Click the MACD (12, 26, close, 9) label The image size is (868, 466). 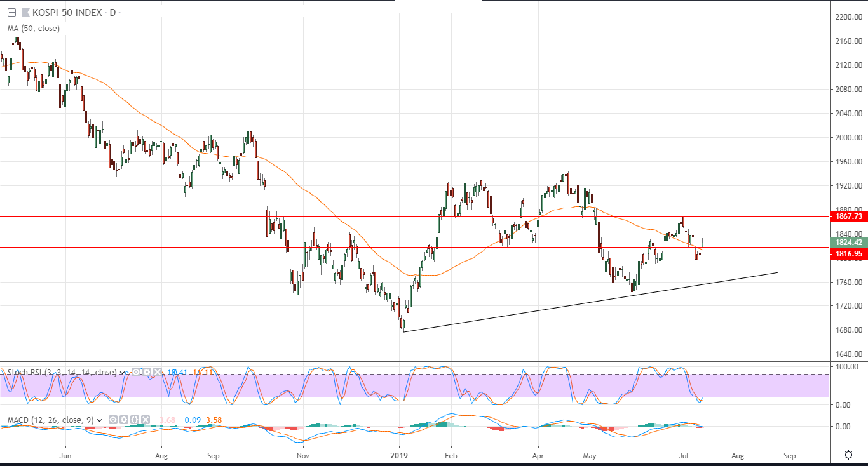pyautogui.click(x=51, y=420)
